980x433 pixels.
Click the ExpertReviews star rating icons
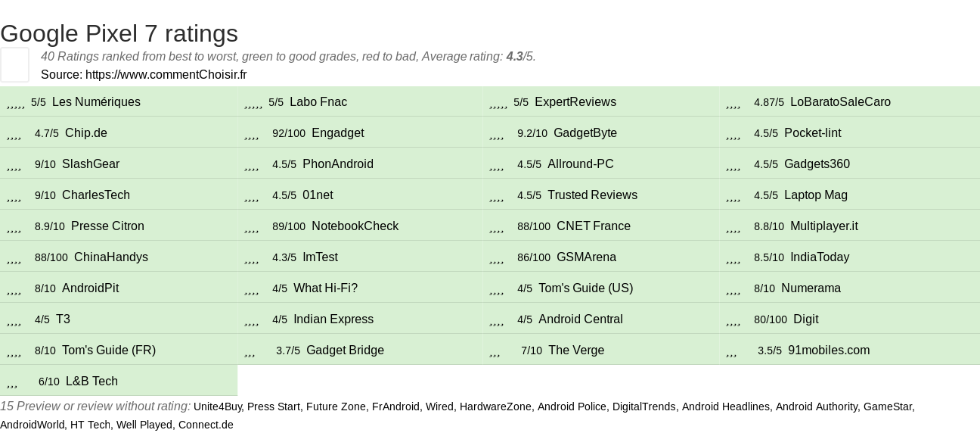(x=498, y=103)
